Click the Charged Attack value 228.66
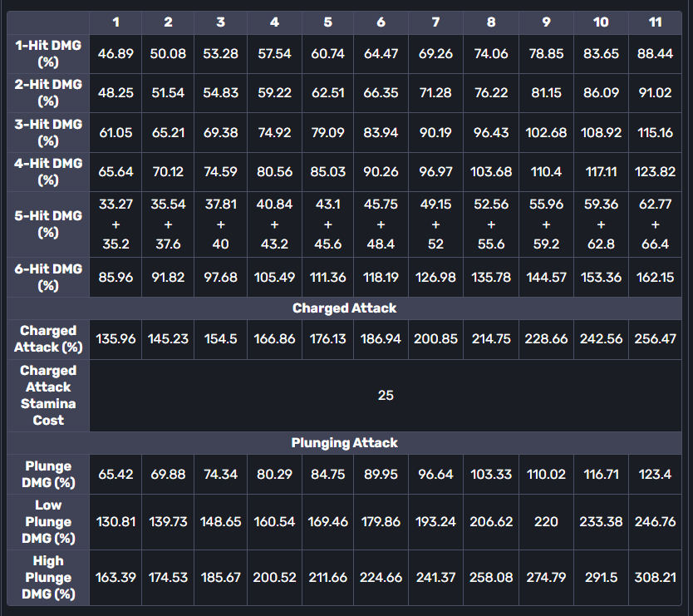The width and height of the screenshot is (693, 616). click(546, 338)
